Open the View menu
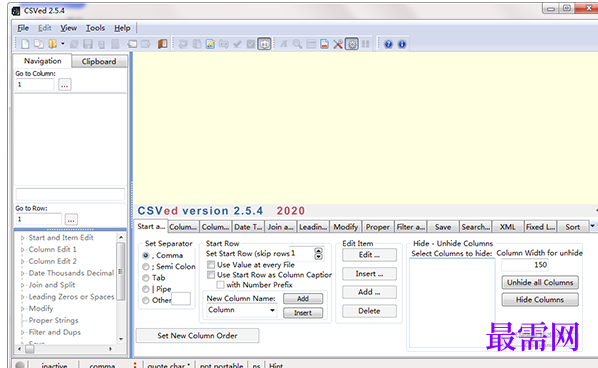 (x=68, y=28)
